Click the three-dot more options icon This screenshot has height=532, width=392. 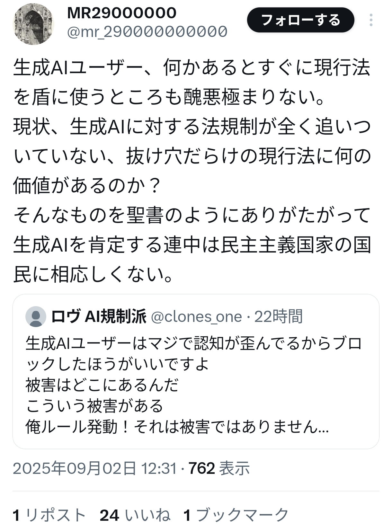pos(371,20)
